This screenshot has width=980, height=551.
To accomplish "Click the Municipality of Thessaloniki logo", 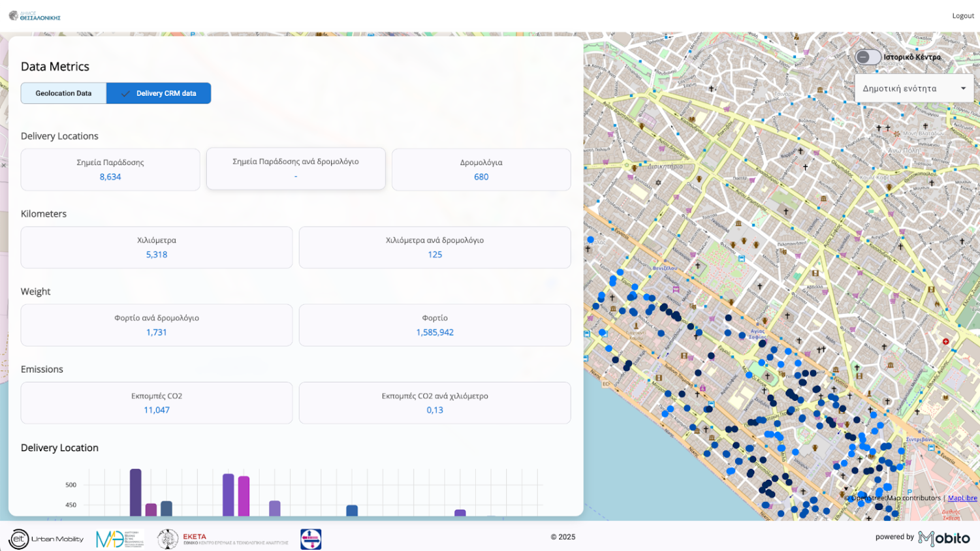I will click(x=35, y=16).
